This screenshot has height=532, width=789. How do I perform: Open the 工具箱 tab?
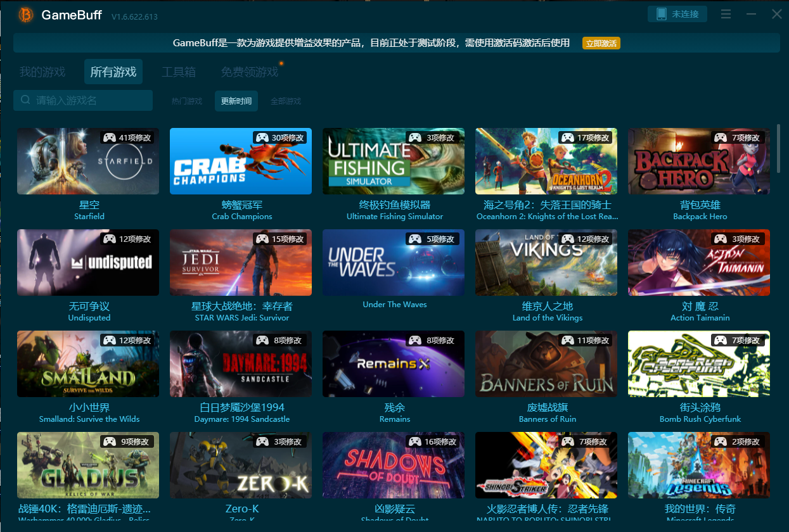[x=179, y=72]
